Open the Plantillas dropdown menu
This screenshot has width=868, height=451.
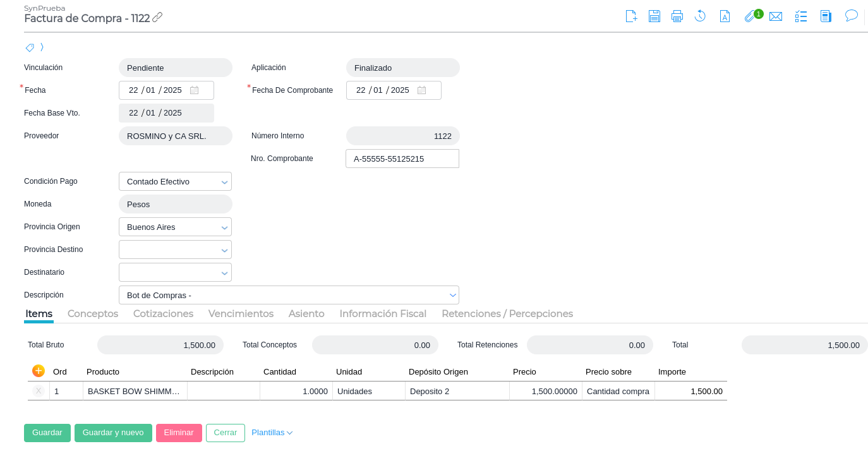pos(272,433)
